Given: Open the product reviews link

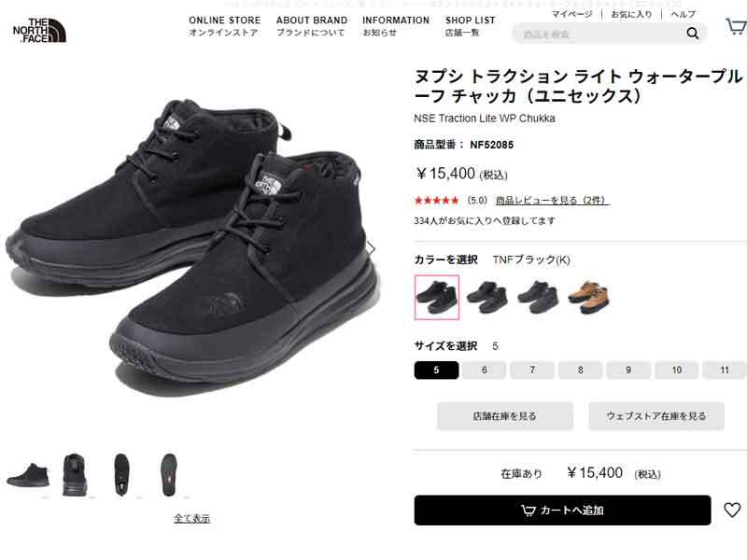Looking at the screenshot, I should click(552, 200).
